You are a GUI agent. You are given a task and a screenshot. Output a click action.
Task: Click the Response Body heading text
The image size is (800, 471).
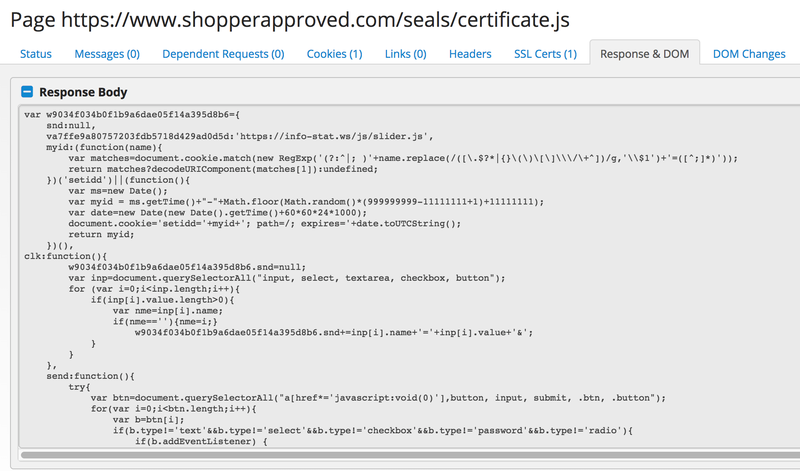coord(83,92)
